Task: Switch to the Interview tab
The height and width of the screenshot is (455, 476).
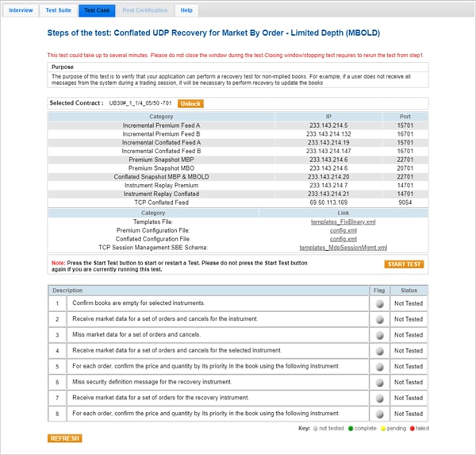Action: pos(21,10)
